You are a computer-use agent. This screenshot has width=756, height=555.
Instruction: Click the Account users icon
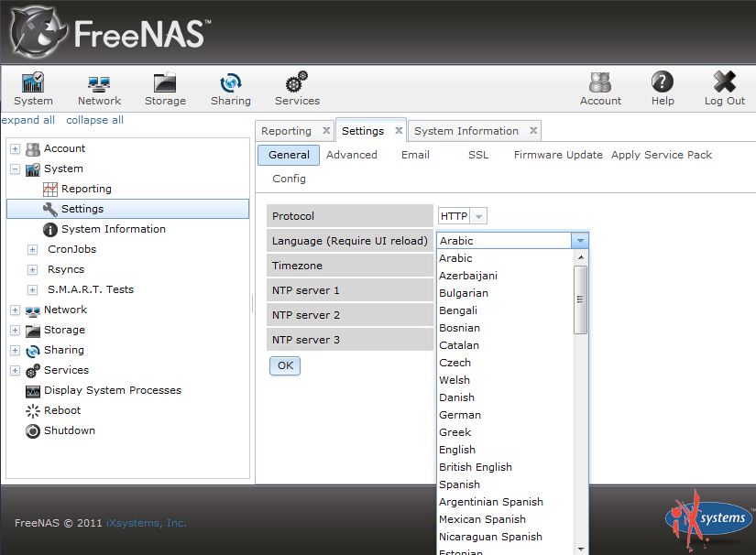(600, 83)
